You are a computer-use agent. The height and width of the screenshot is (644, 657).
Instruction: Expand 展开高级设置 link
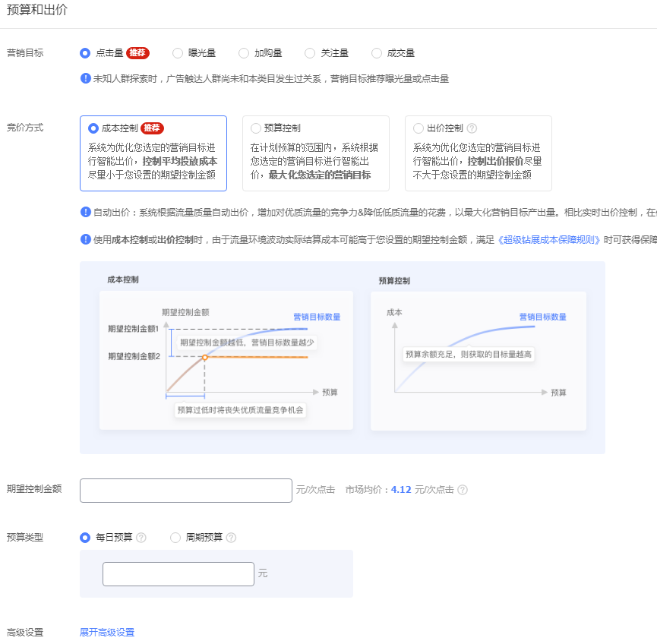pos(107,633)
